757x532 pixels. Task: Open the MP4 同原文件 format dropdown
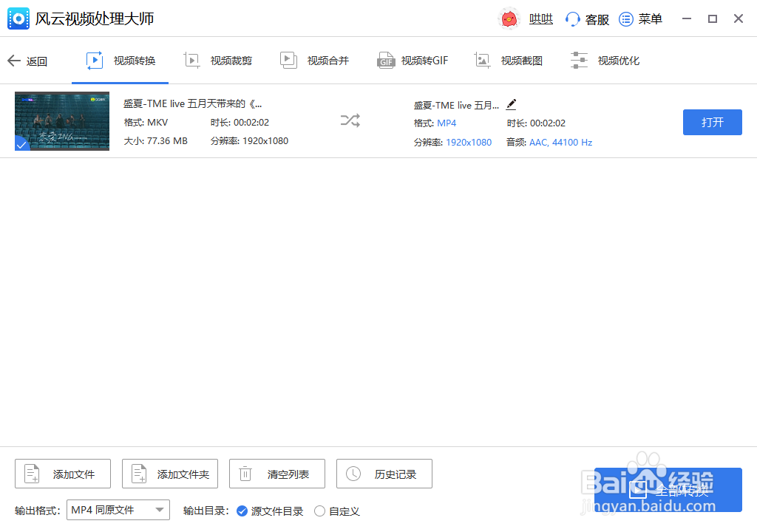pyautogui.click(x=118, y=509)
